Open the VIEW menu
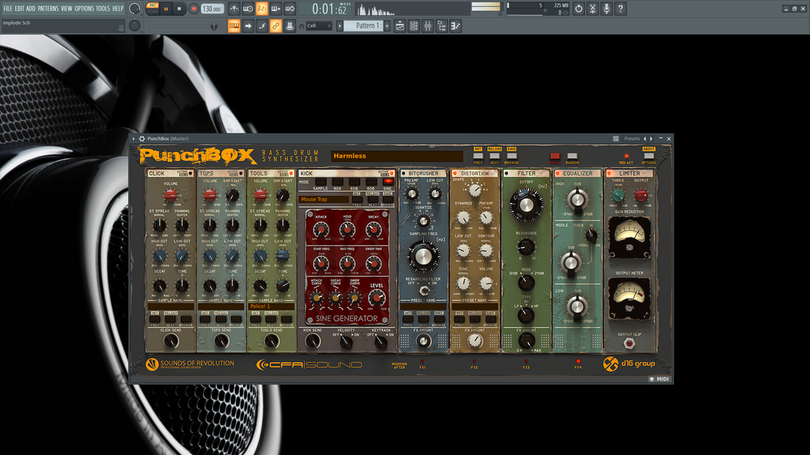This screenshot has height=455, width=810. click(67, 8)
